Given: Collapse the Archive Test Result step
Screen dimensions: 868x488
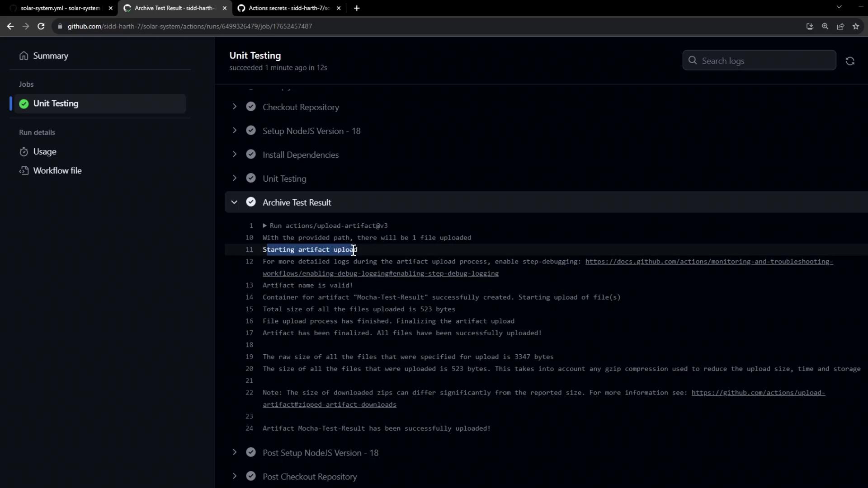Looking at the screenshot, I should (234, 202).
